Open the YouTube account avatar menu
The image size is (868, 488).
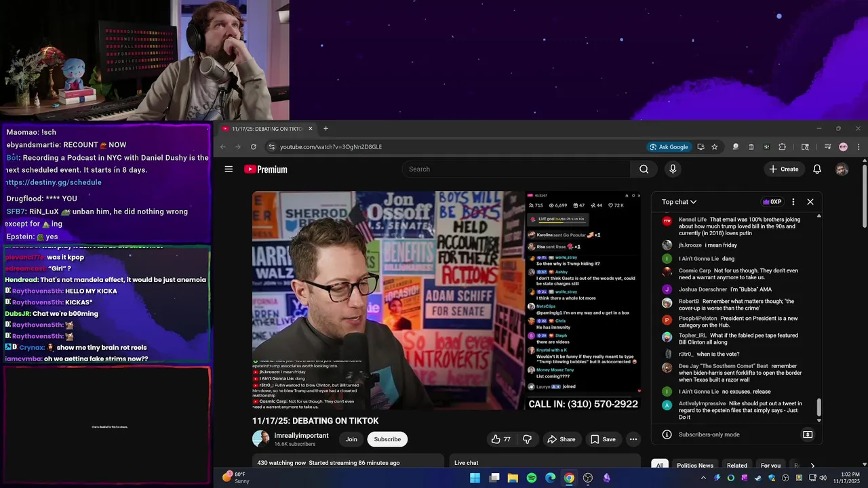tap(842, 169)
